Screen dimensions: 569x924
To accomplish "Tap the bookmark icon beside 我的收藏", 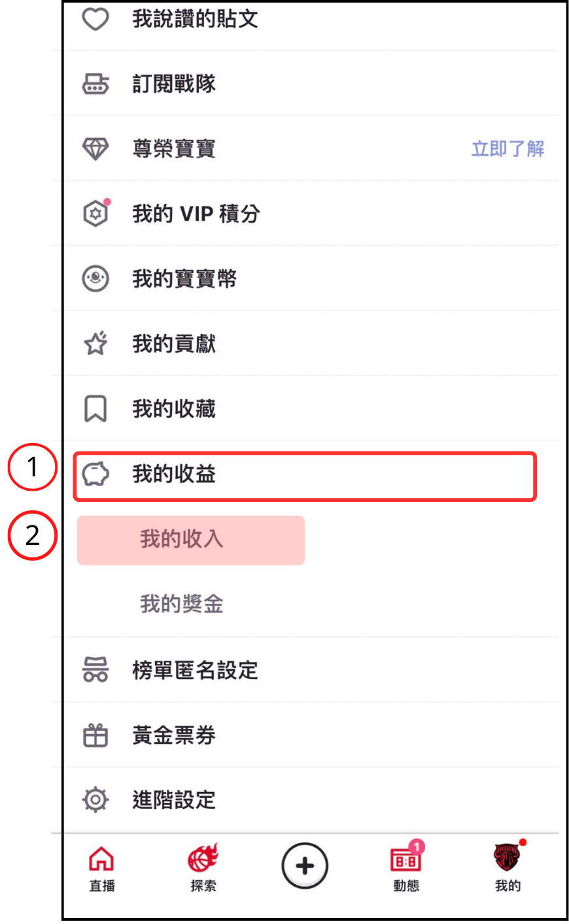I will (95, 409).
